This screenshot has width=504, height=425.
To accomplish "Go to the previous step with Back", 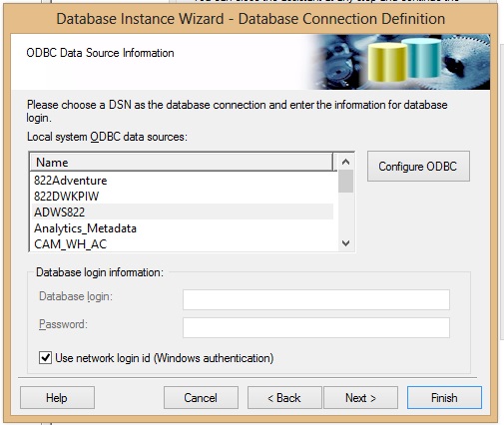I will click(x=284, y=398).
